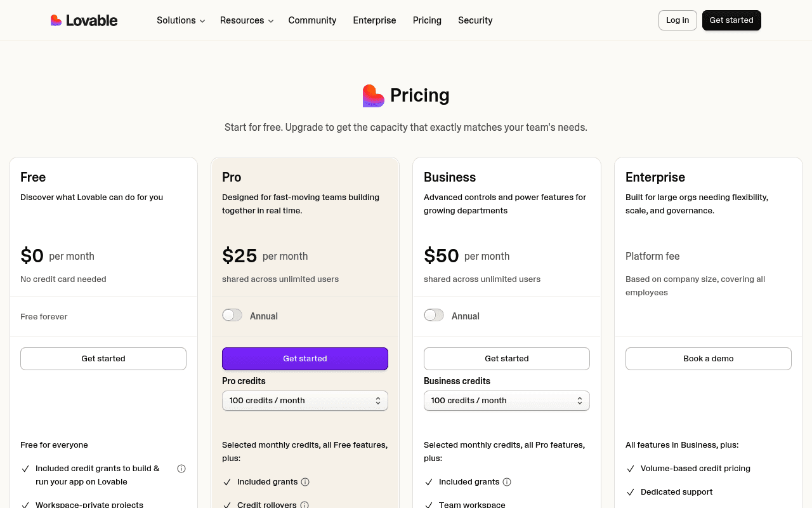Click the heart logo beside Pricing heading
Image resolution: width=812 pixels, height=508 pixels.
click(373, 96)
